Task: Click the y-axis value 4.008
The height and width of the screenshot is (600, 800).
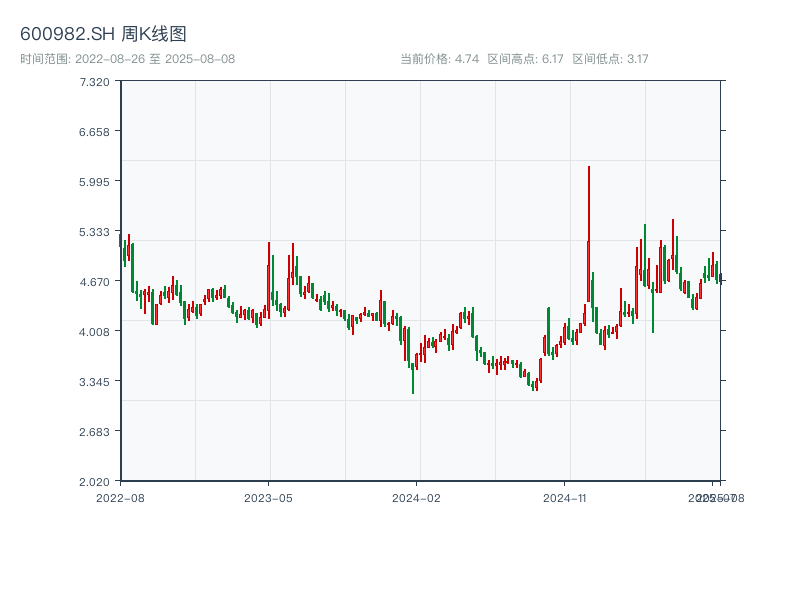Action: pos(94,332)
